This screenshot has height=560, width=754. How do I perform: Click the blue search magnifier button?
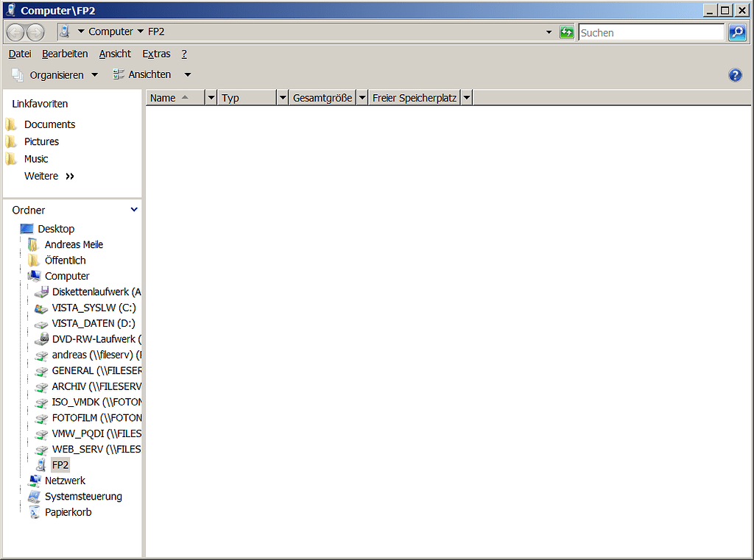[x=737, y=32]
